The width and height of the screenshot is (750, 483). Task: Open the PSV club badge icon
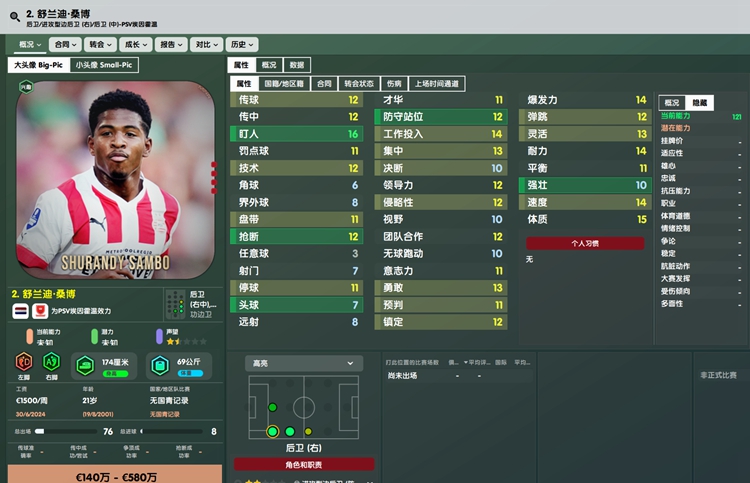[40, 311]
